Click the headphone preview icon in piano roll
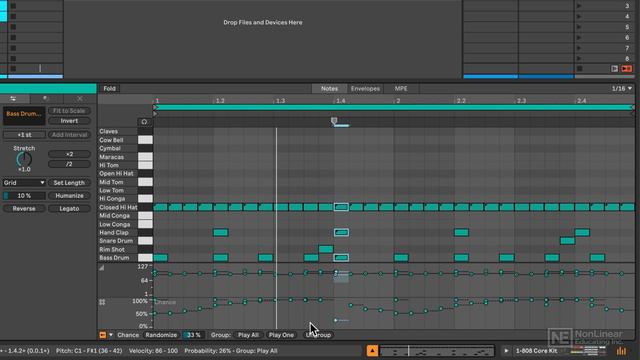Image resolution: width=640 pixels, height=360 pixels. (x=144, y=122)
